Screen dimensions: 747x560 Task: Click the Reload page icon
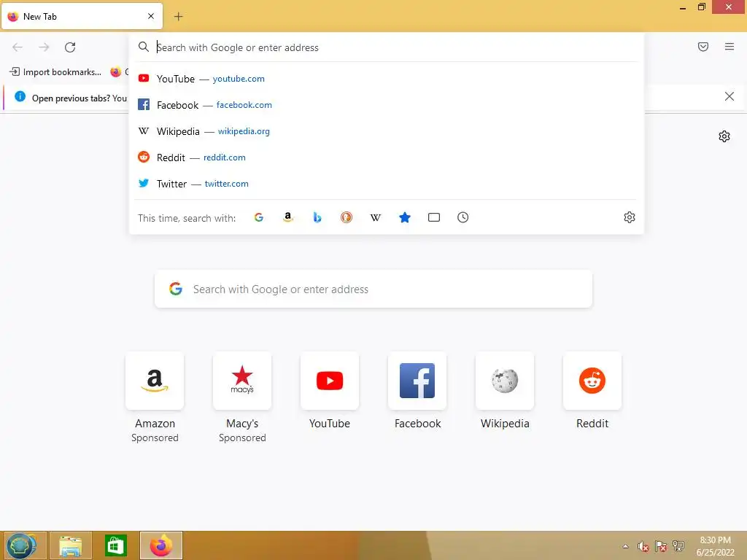pyautogui.click(x=70, y=47)
